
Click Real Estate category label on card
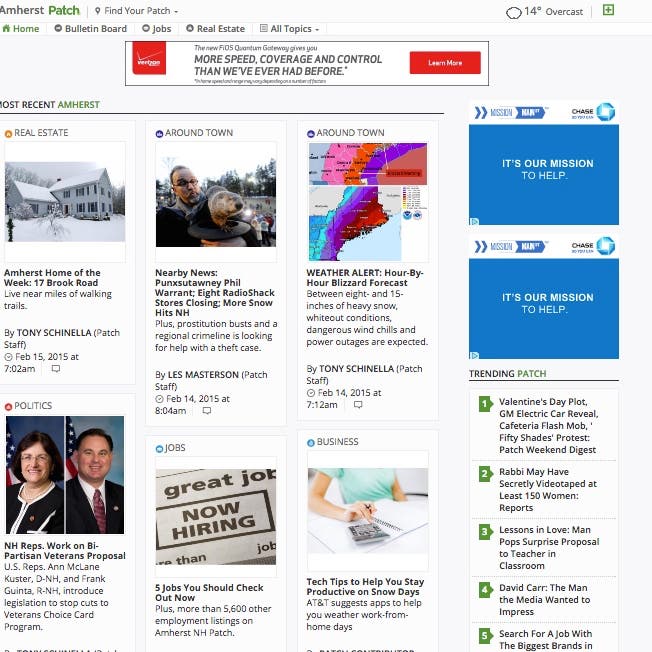41,133
